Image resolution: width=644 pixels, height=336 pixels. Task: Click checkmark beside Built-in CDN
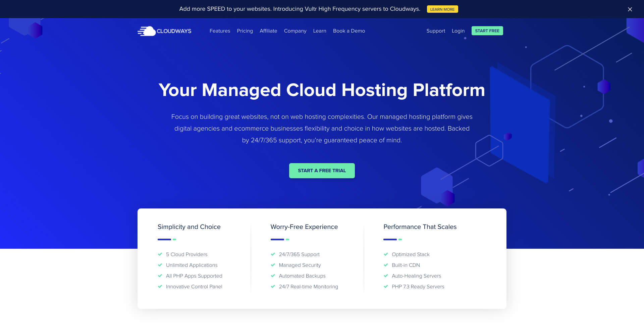point(386,265)
